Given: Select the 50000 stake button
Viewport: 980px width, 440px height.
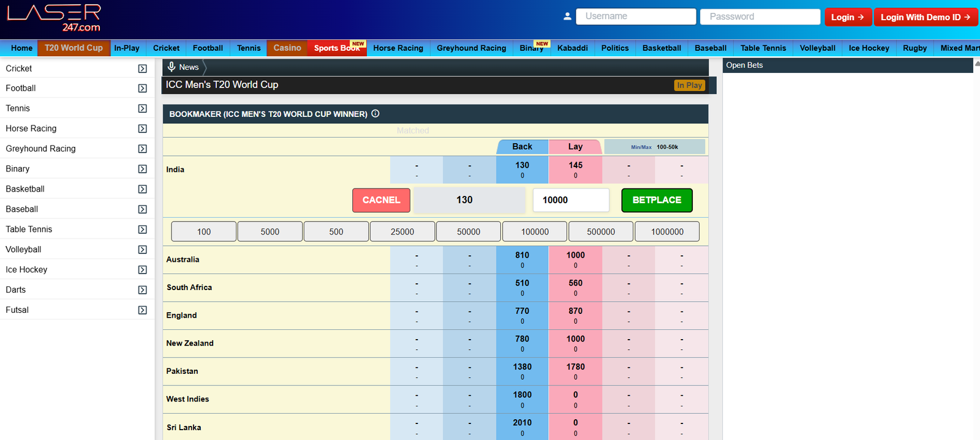Looking at the screenshot, I should click(x=469, y=232).
